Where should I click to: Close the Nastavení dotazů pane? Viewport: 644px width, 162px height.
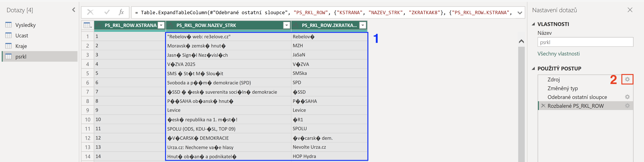pos(630,10)
